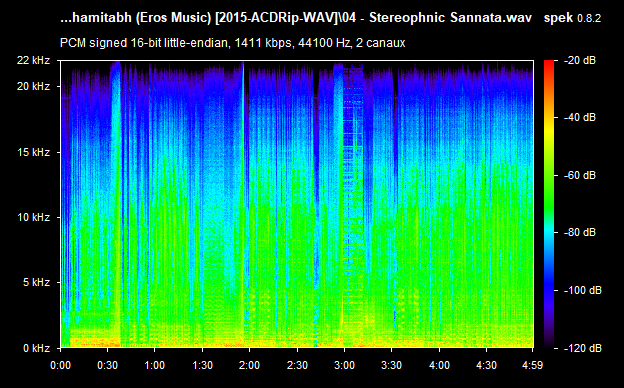
Task: Click the 4:30 time marker
Action: pos(486,365)
